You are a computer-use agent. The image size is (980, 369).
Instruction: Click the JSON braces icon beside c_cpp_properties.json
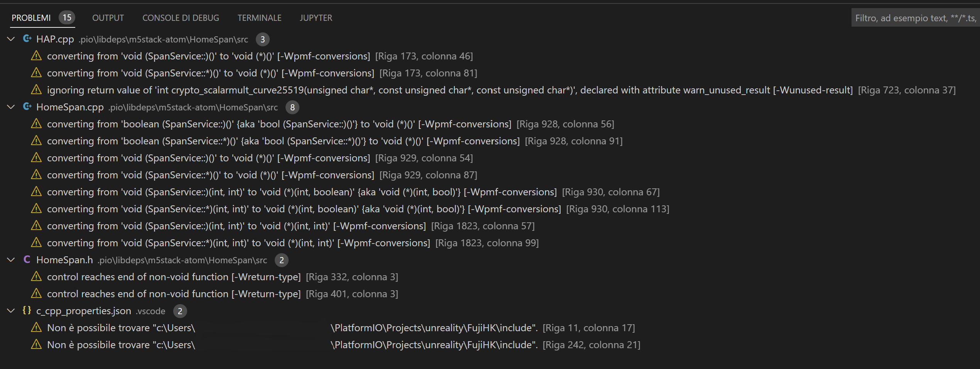[x=27, y=311]
